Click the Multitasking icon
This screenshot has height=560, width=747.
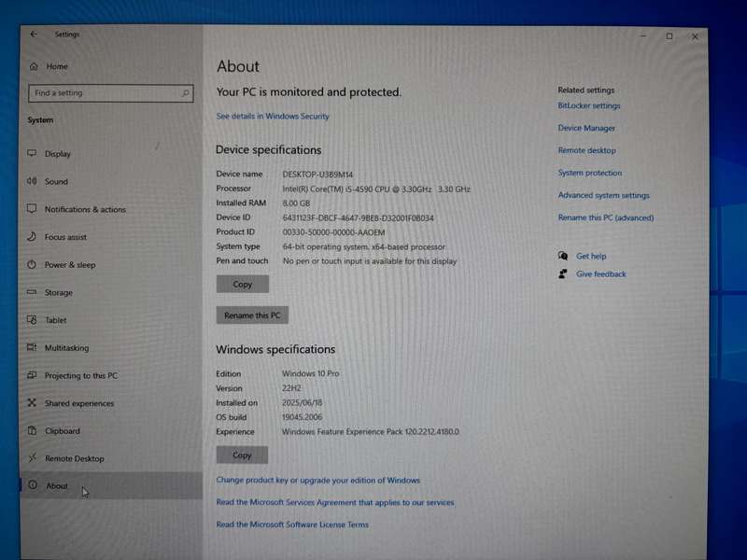point(32,347)
